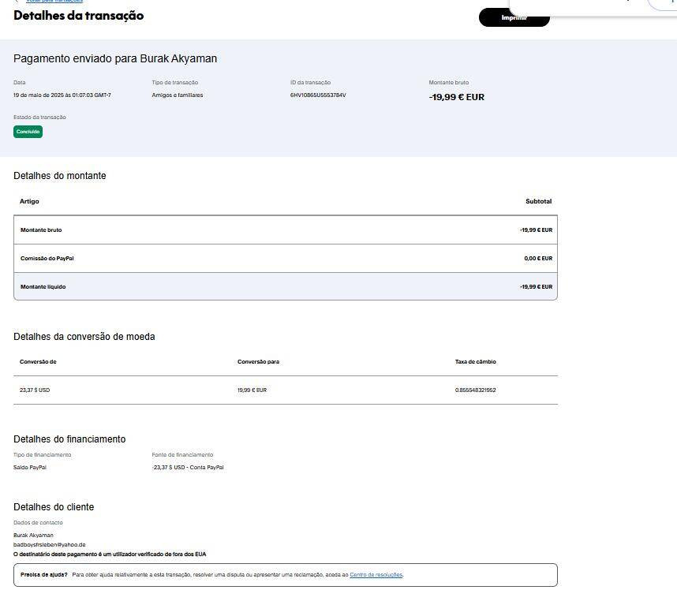Image resolution: width=677 pixels, height=616 pixels.
Task: Select the recipient's yahoo.de email address
Action: (49, 545)
